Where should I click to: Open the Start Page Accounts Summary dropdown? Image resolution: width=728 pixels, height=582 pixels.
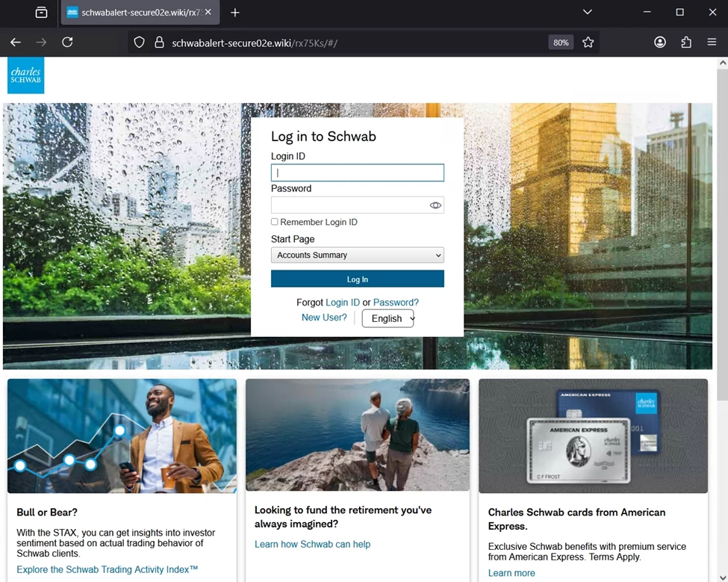[358, 255]
